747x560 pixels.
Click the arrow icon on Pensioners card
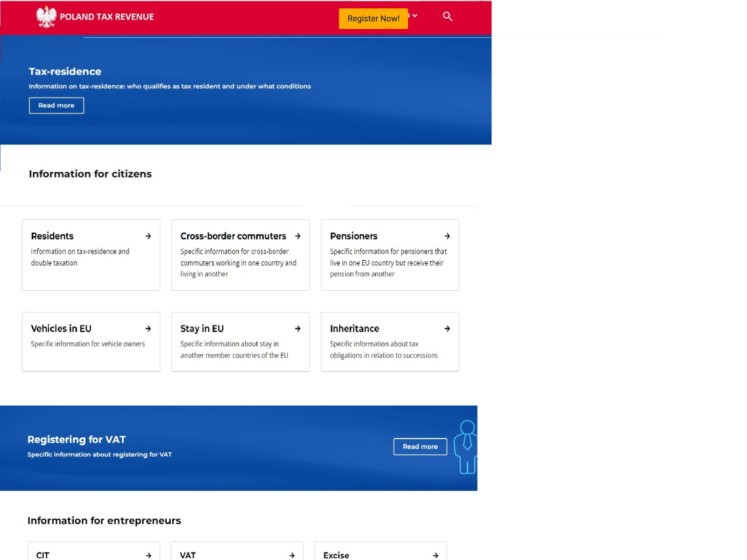tap(447, 236)
